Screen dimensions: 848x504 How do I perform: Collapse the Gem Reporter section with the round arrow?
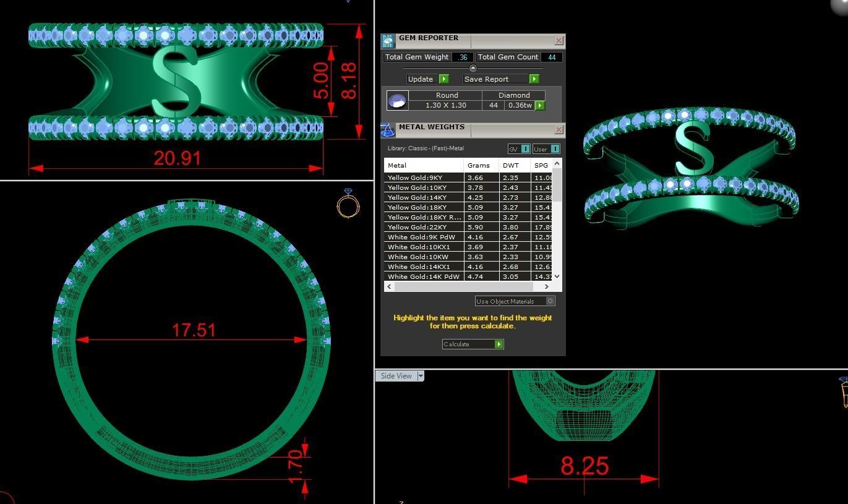pos(473,68)
